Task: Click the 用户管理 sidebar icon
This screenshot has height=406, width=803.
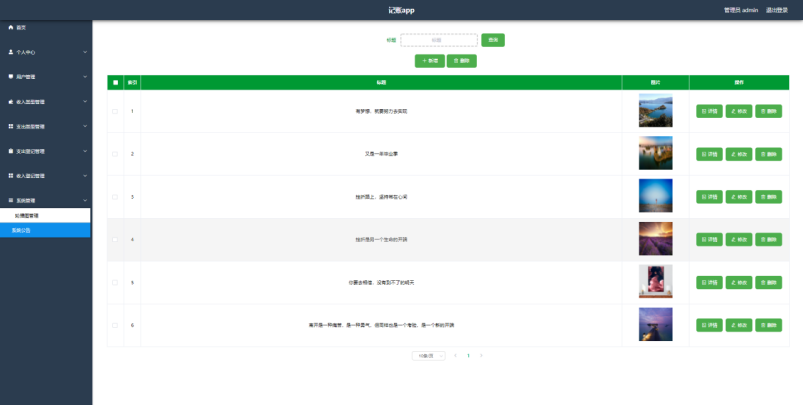Action: (10, 76)
